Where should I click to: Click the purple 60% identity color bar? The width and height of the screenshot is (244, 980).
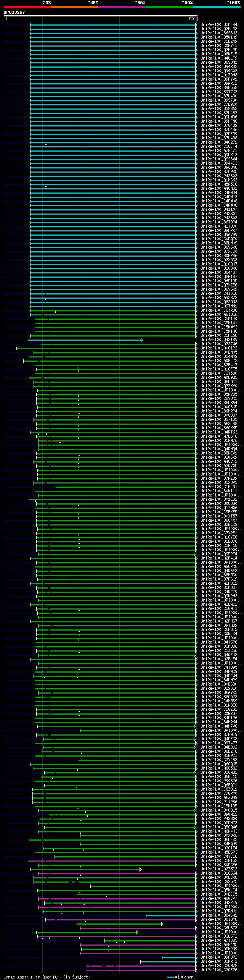click(122, 7)
